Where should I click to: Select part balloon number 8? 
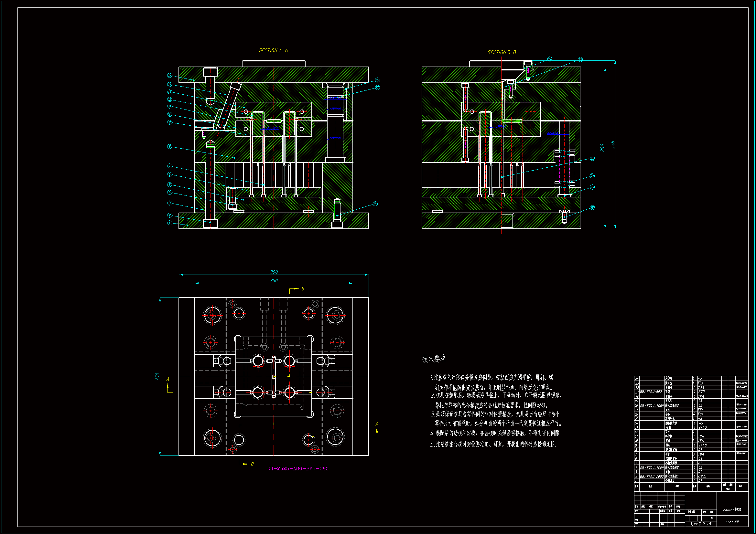pos(169,146)
